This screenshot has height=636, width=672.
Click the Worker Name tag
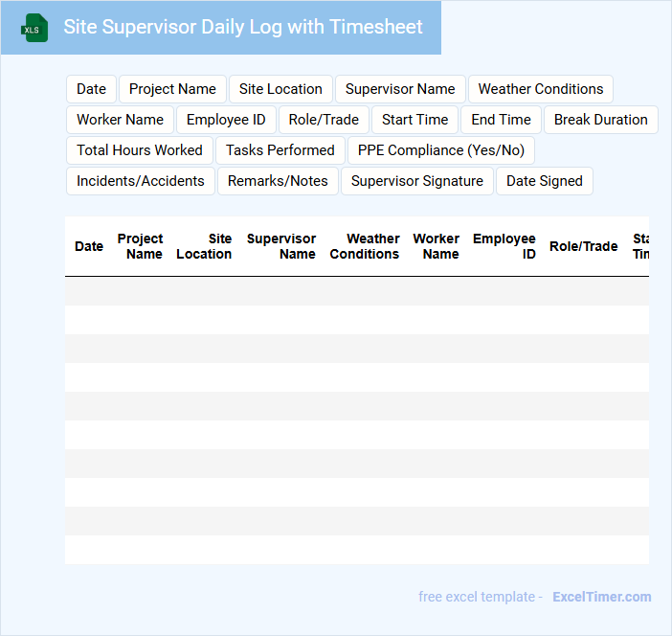click(120, 120)
